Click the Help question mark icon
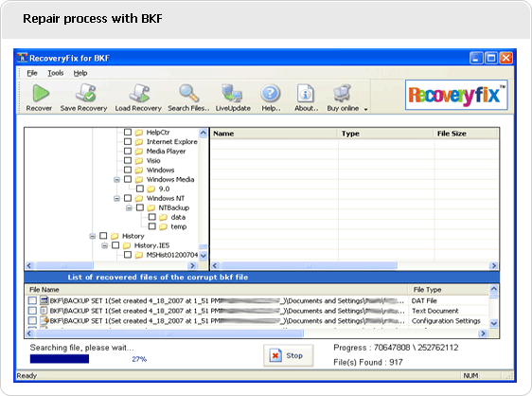The width and height of the screenshot is (532, 396). point(271,93)
